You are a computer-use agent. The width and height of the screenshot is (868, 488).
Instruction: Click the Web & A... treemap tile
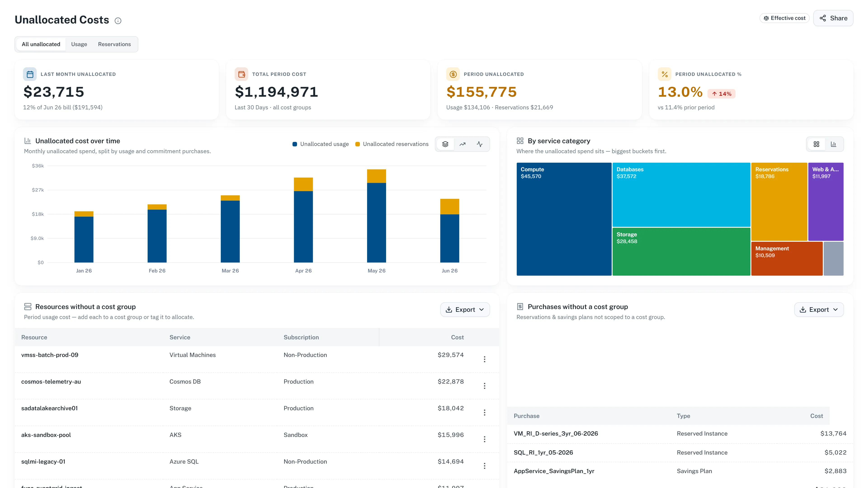[826, 201]
